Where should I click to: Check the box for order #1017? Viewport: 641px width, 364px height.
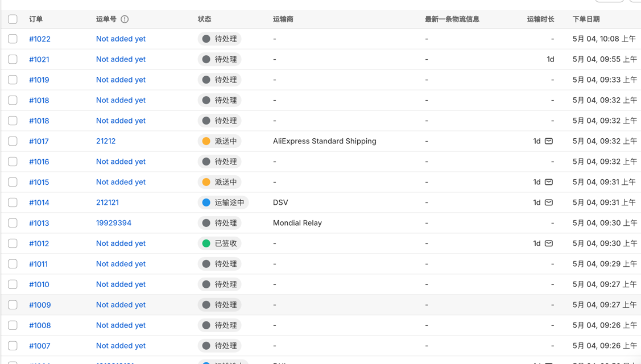point(13,141)
